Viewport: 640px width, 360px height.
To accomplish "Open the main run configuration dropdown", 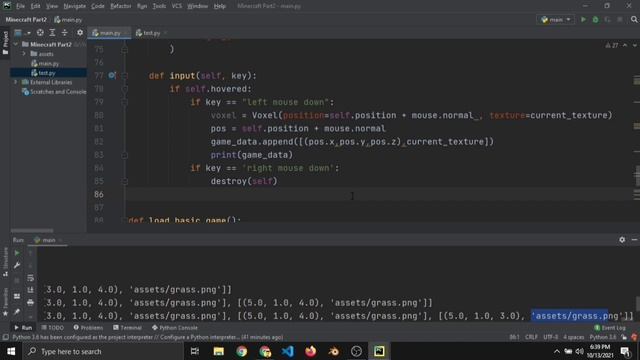I will tap(556, 19).
